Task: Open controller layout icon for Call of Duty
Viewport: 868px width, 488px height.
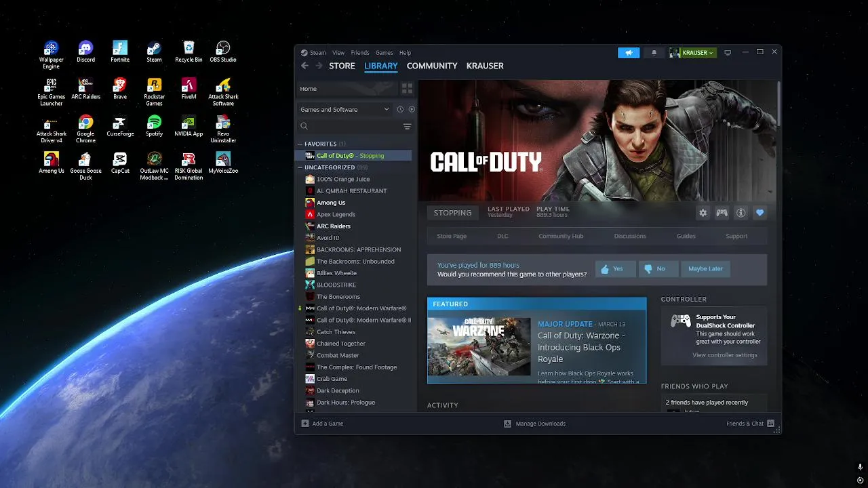Action: 722,213
